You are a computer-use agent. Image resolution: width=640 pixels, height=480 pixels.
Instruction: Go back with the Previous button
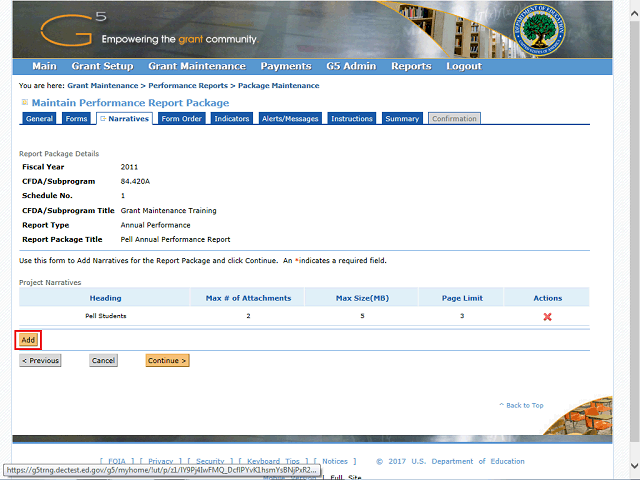click(40, 360)
